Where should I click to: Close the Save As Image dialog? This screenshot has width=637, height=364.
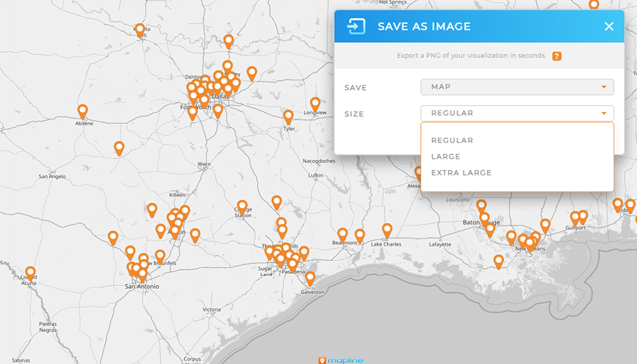608,27
